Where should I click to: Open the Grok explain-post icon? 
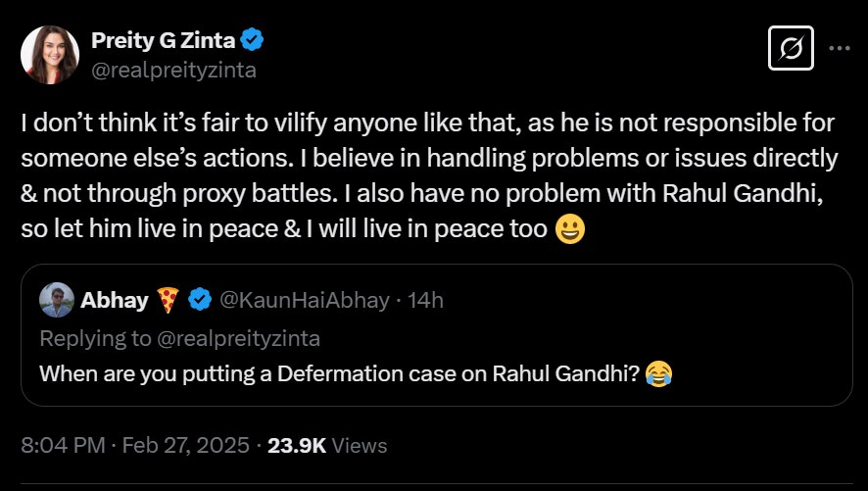tap(790, 47)
